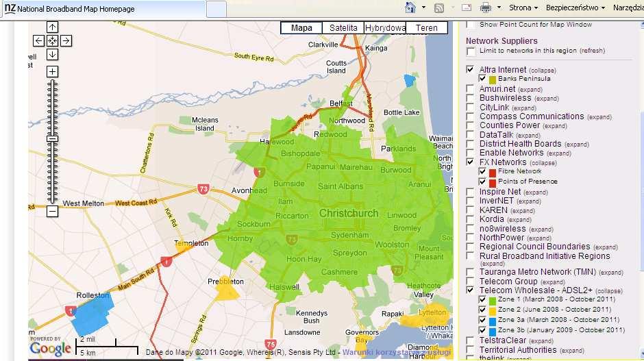This screenshot has height=361, width=644.
Task: Enable the Telecom Group checkbox
Action: 470,282
